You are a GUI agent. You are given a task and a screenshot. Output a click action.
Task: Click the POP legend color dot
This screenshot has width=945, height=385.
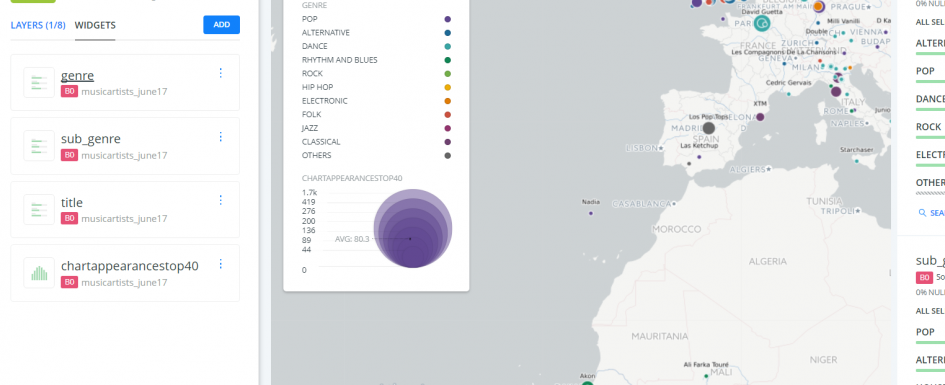click(x=447, y=19)
